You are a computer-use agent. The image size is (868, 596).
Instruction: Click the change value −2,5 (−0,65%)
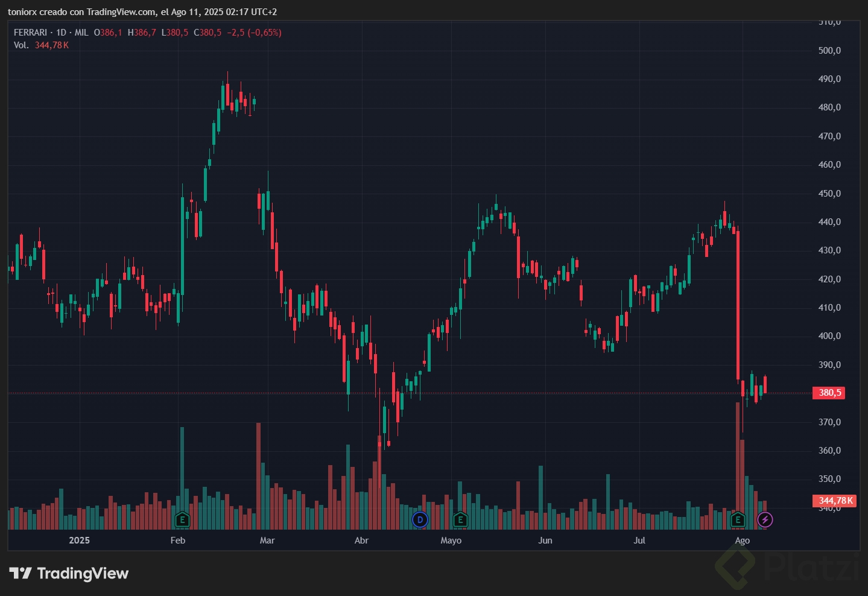(x=254, y=33)
